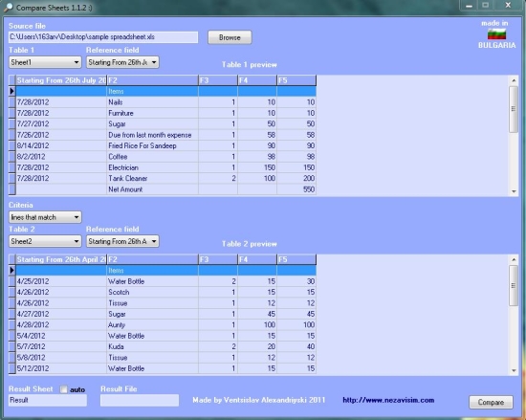526x420 pixels.
Task: Click the Browse button
Action: coord(230,37)
